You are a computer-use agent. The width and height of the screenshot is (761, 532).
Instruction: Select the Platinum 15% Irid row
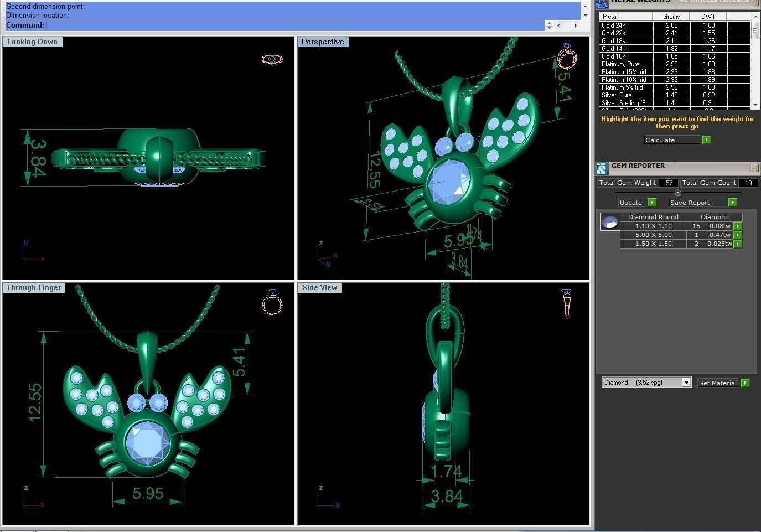click(675, 72)
